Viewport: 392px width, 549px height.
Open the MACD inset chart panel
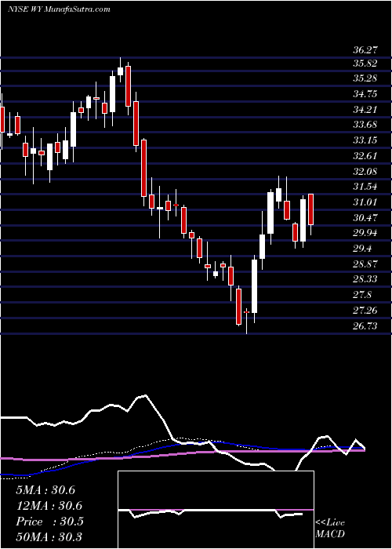tap(216, 510)
